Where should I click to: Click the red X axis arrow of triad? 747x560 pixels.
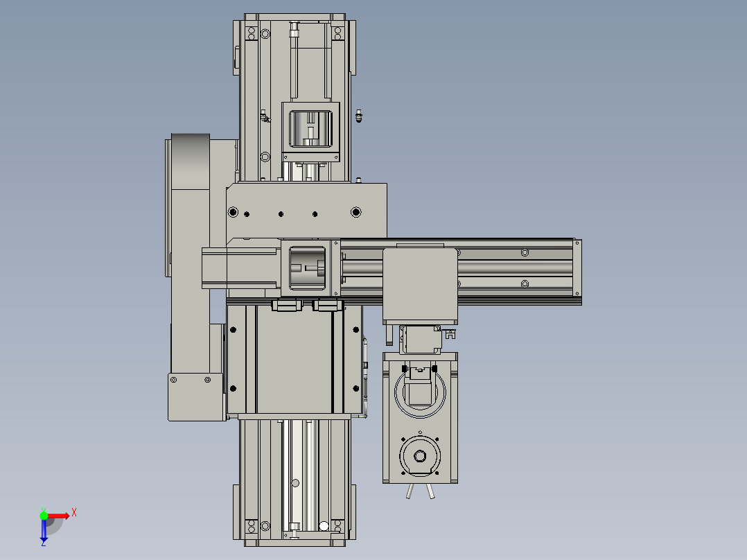tap(60, 516)
